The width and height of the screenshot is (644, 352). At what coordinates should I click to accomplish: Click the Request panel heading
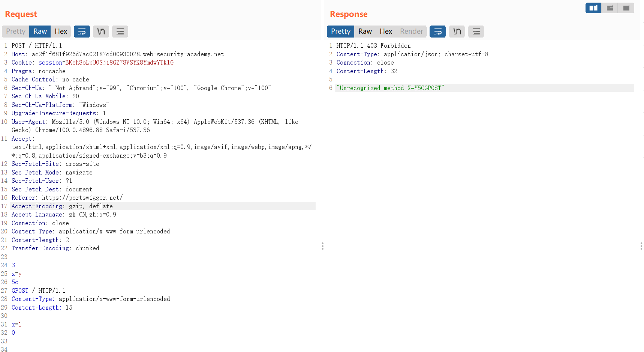(x=21, y=14)
